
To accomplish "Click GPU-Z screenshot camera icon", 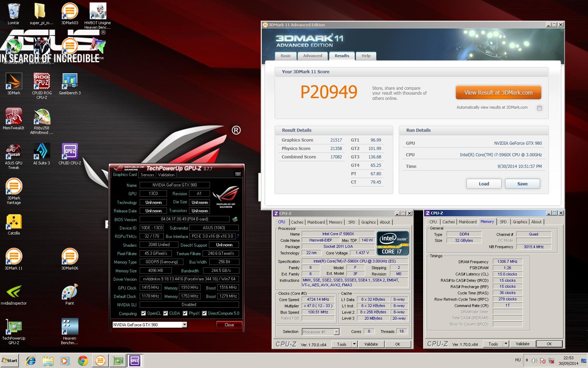I will coord(238,174).
